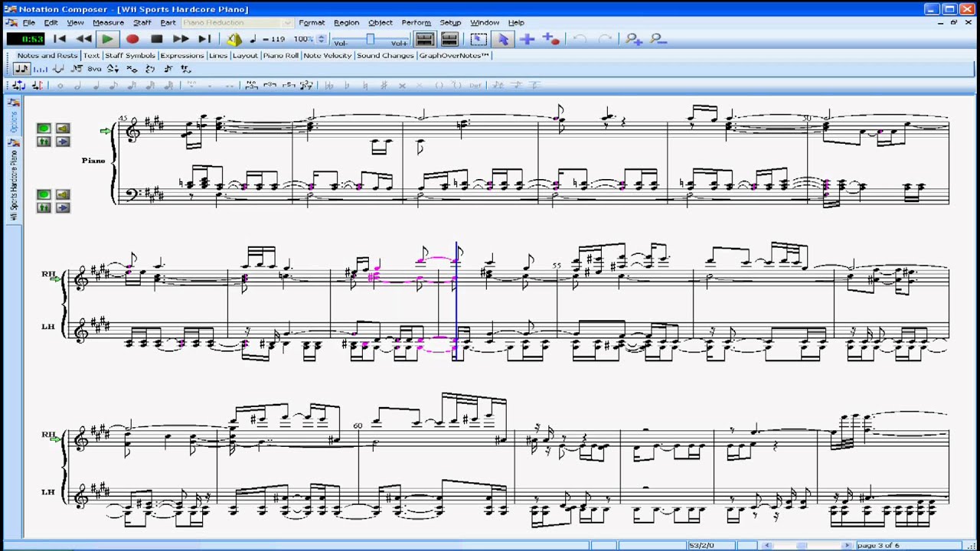Select the Note Velocity palette tab
Viewport: 980px width, 551px height.
pos(328,55)
